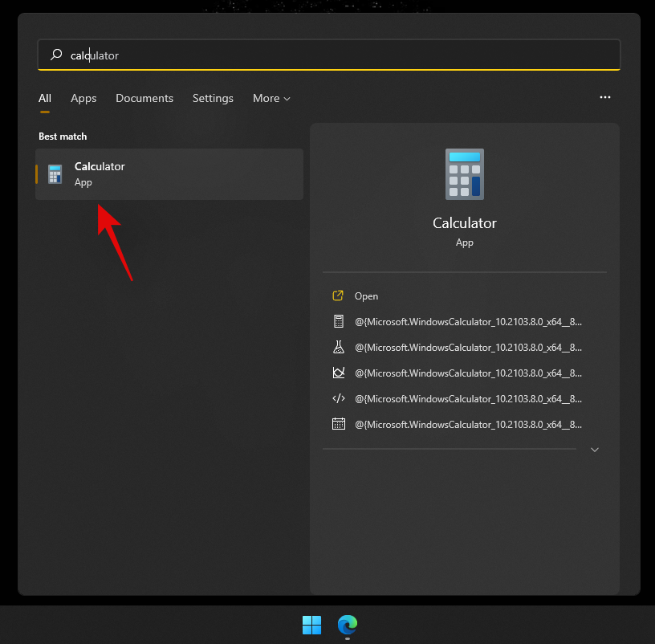Viewport: 655px width, 644px height.
Task: Select the All results tab
Action: tap(45, 98)
